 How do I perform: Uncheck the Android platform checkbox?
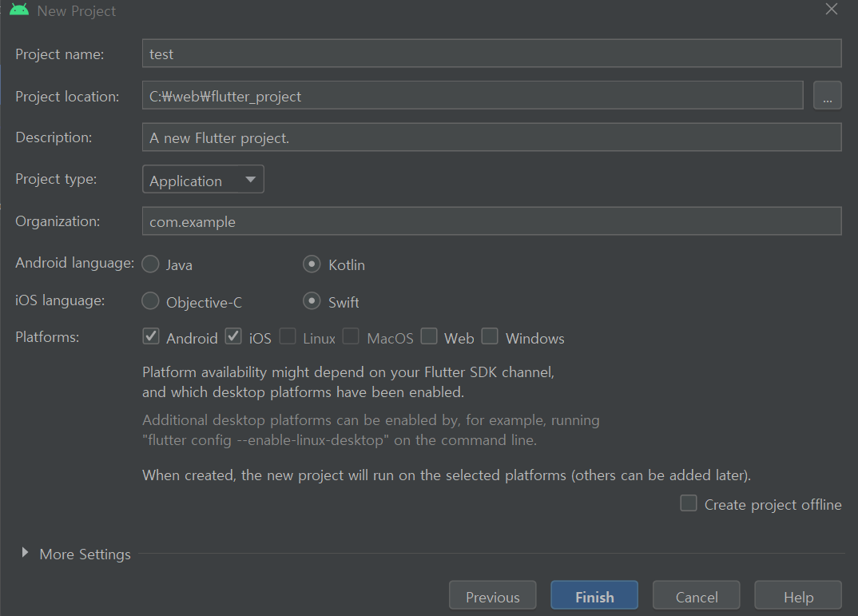tap(151, 336)
